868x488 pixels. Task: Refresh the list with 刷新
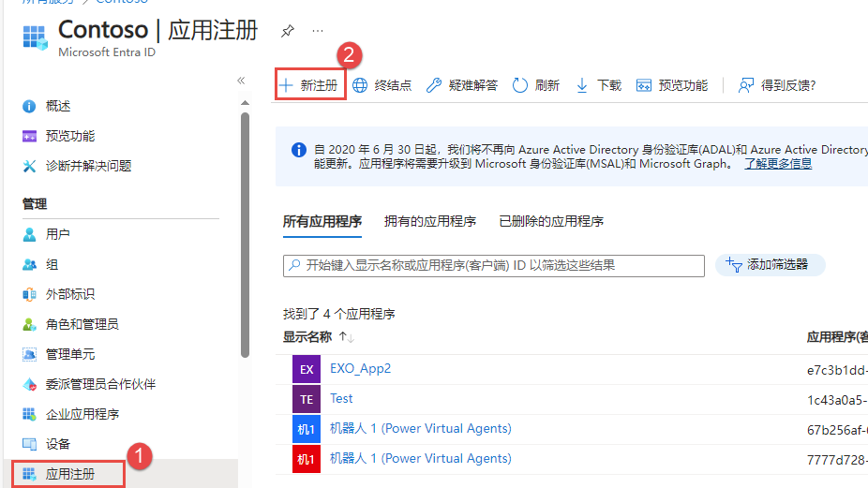536,85
